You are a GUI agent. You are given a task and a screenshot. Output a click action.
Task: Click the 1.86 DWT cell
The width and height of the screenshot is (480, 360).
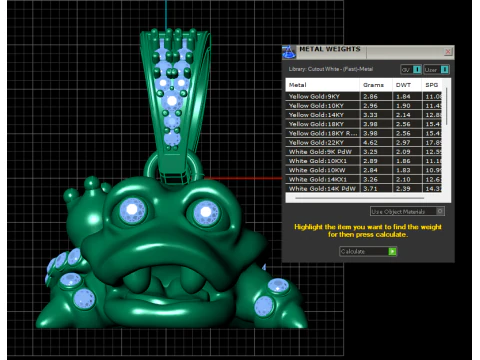pyautogui.click(x=407, y=161)
